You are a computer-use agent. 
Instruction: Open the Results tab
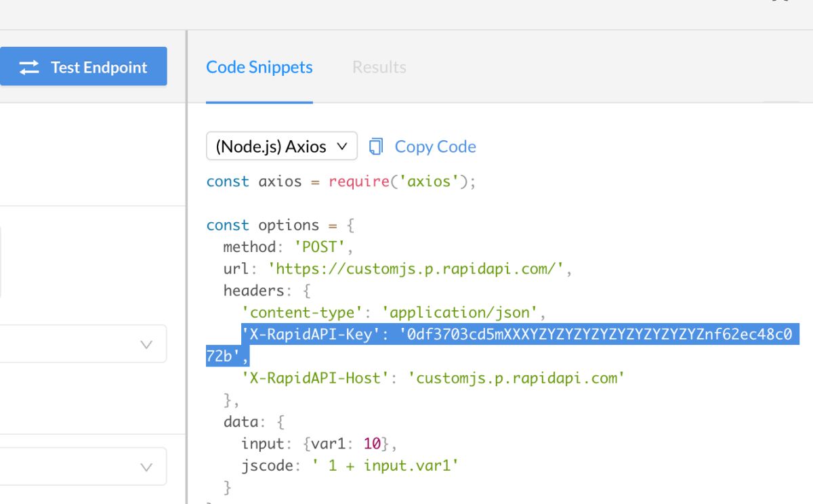[379, 67]
